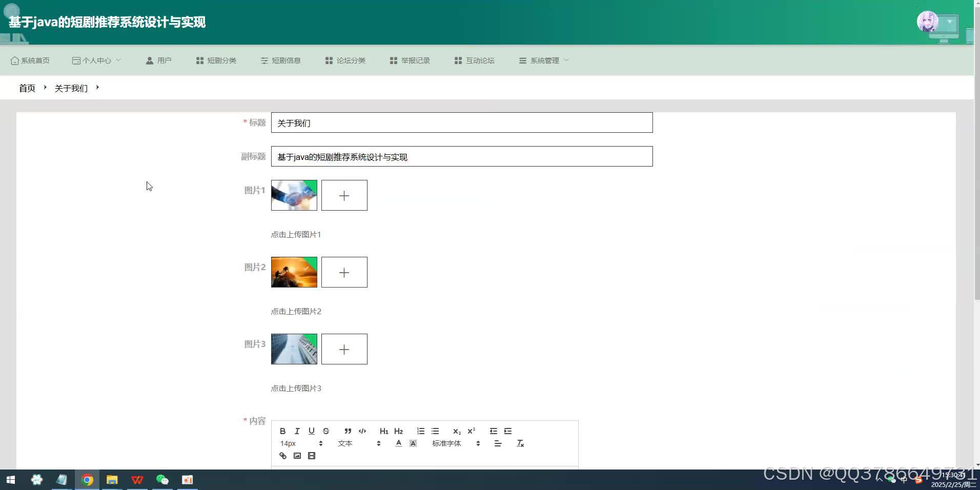Viewport: 980px width, 490px height.
Task: Apply underline formatting in editor
Action: 311,431
